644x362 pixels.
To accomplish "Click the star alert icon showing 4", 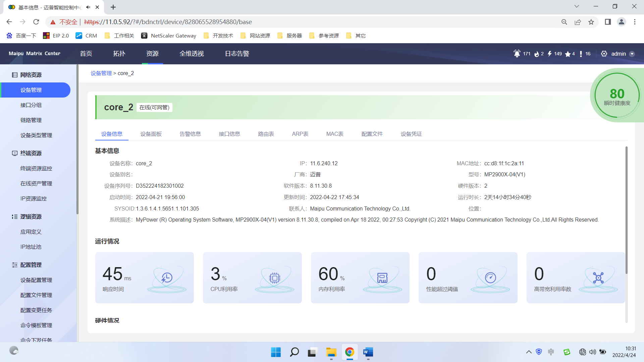I will pyautogui.click(x=568, y=54).
